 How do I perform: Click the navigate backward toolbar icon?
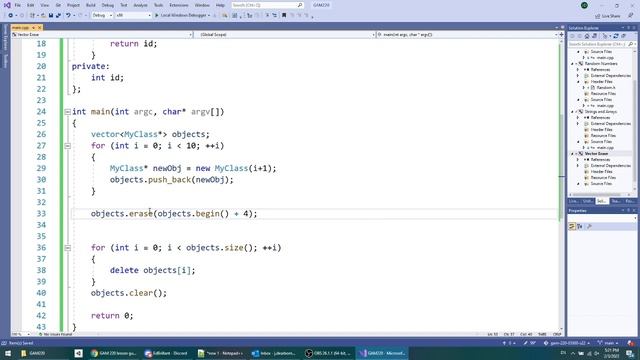[11, 16]
